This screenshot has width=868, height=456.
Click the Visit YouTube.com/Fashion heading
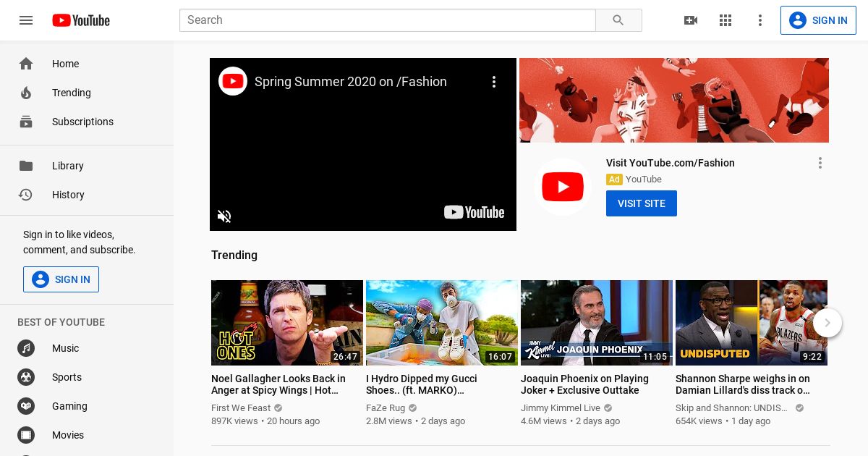[671, 163]
